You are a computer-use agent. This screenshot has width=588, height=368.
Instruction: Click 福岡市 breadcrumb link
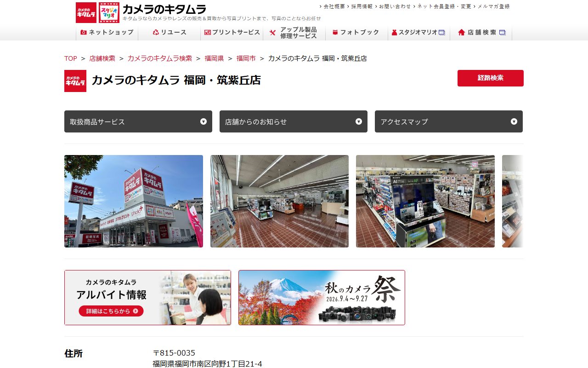tap(246, 58)
